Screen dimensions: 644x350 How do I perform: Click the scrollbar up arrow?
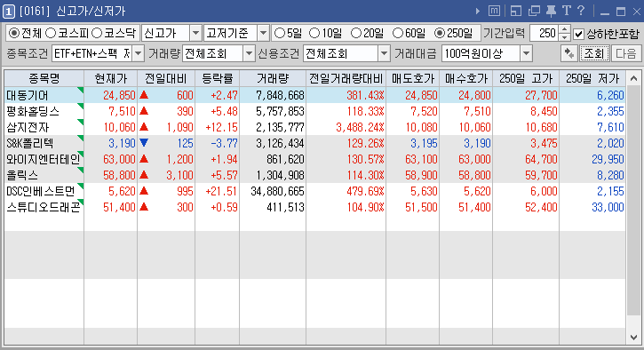coord(633,78)
